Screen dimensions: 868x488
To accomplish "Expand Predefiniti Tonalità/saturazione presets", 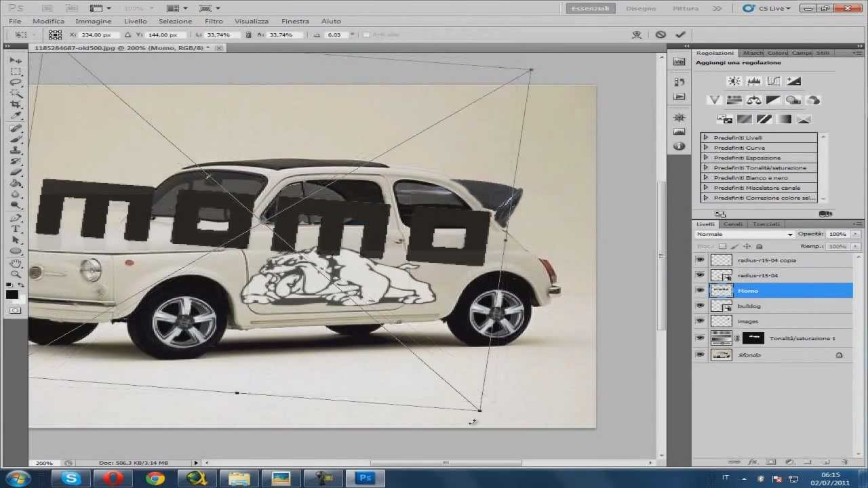I will pyautogui.click(x=705, y=167).
